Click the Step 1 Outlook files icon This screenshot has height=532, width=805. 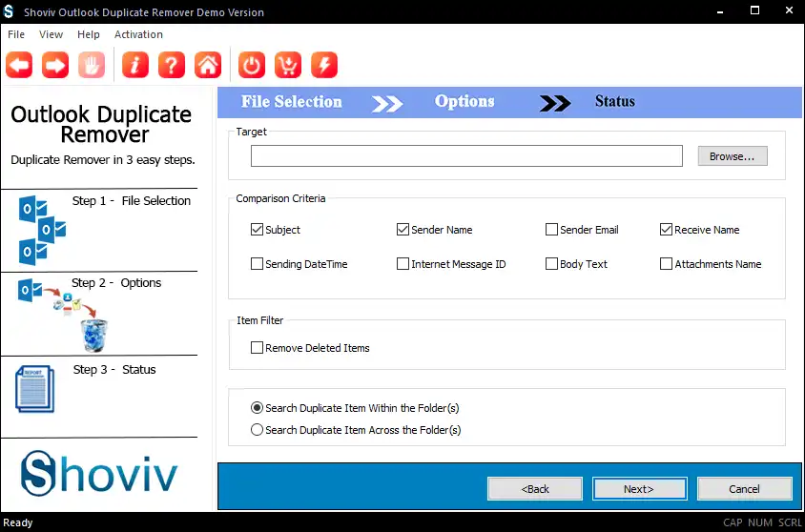click(x=43, y=231)
